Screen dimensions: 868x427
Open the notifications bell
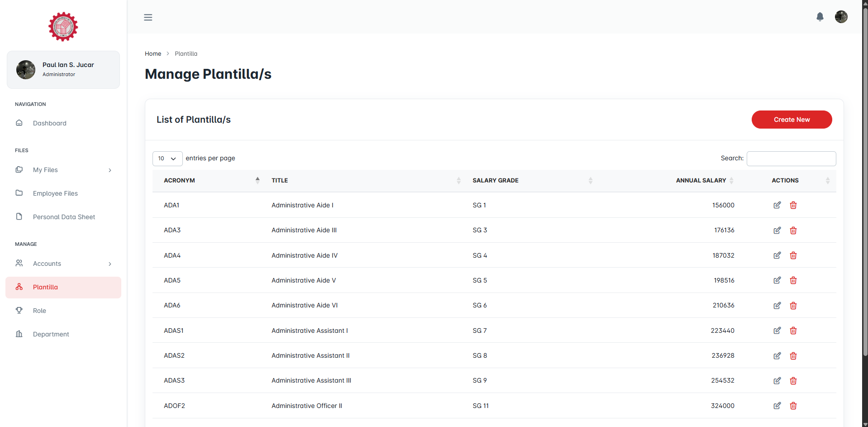click(x=820, y=17)
